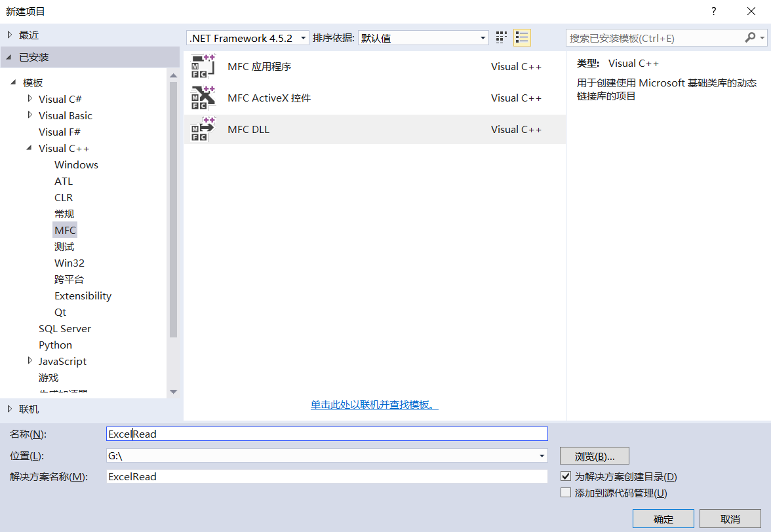Select Extensibility template category
The width and height of the screenshot is (771, 532).
tap(83, 295)
